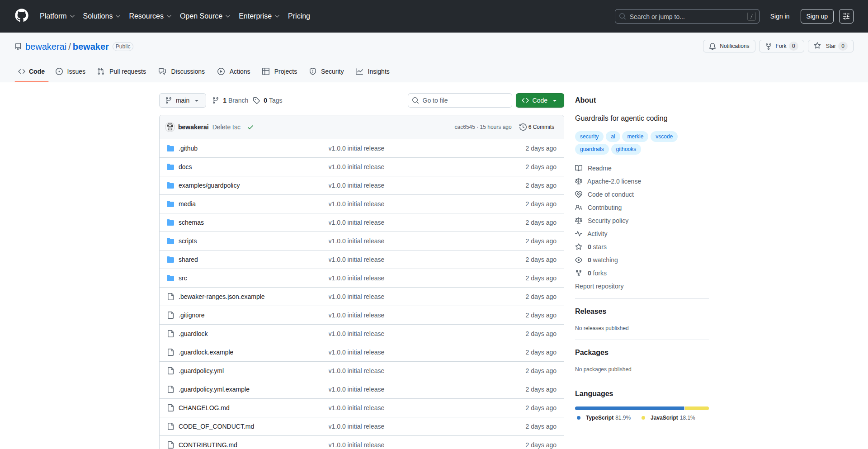Go to the Pull requests tab
The image size is (868, 449).
click(x=122, y=71)
